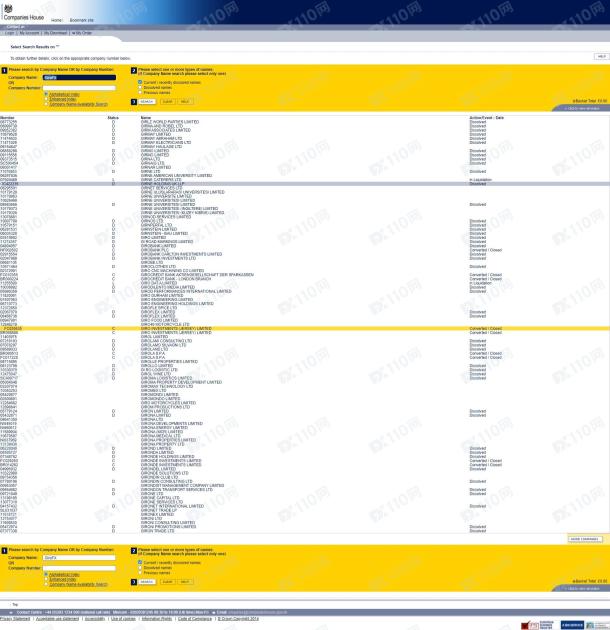Open Use of cookies footer link

click(123, 619)
